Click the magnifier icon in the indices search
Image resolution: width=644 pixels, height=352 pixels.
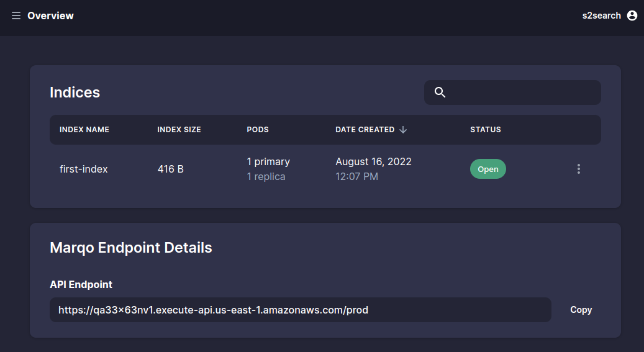coord(440,93)
